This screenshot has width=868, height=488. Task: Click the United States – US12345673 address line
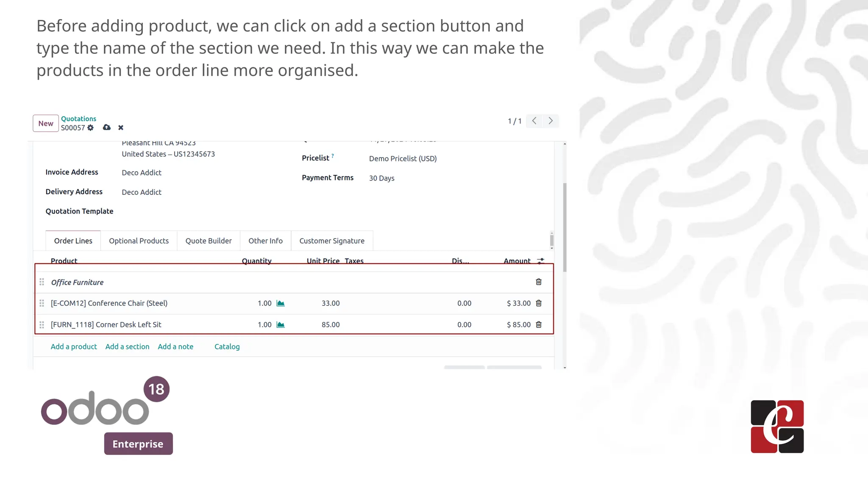pos(168,154)
